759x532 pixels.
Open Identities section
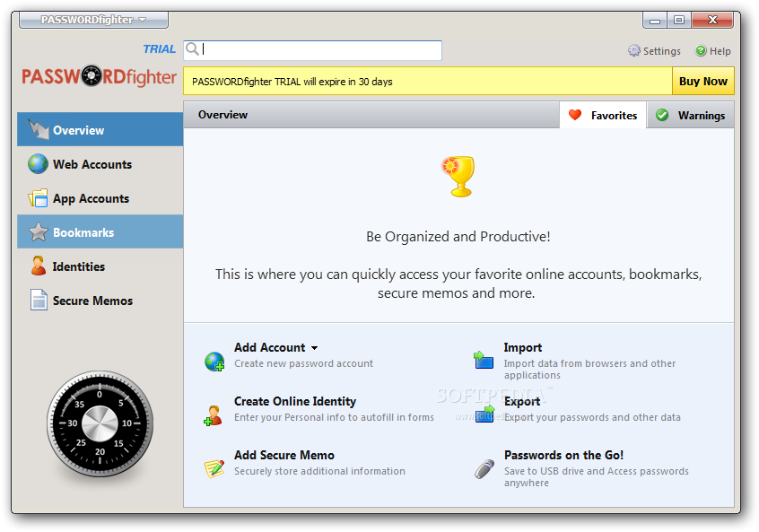100,266
